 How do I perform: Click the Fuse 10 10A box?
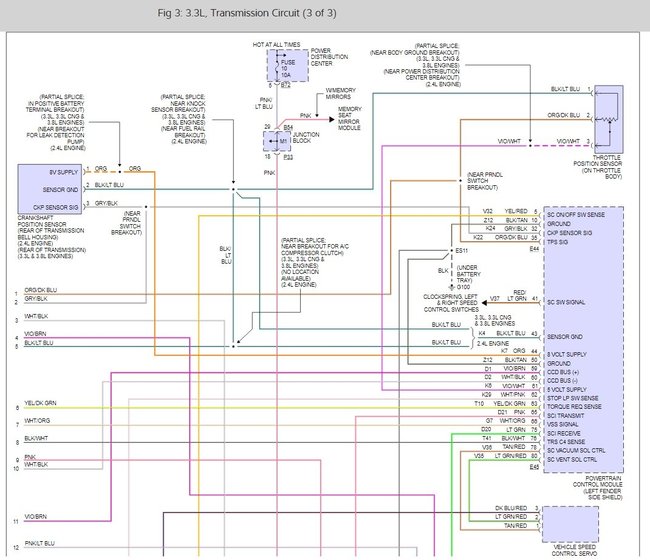point(288,65)
